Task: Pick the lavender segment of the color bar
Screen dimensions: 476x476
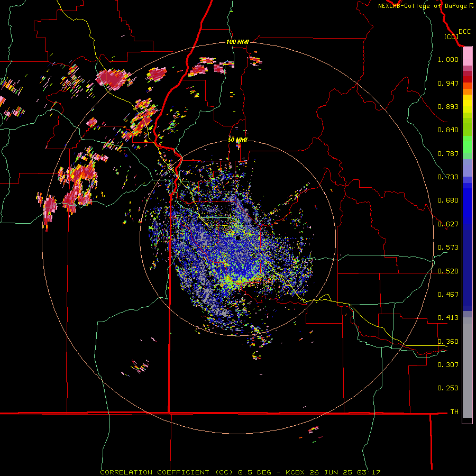Action: point(467,168)
